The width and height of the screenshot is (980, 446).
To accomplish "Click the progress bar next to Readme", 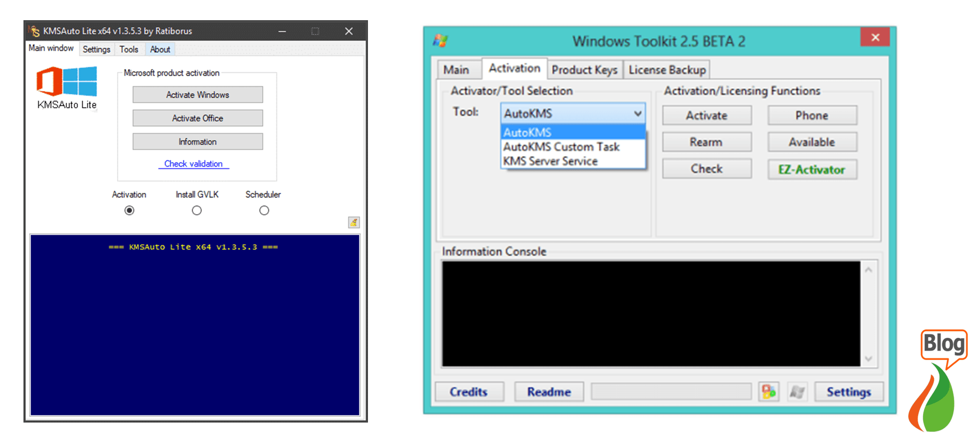I will [671, 392].
